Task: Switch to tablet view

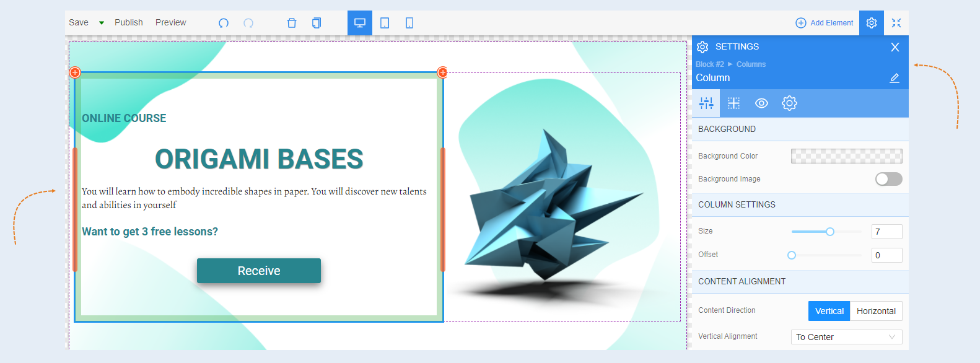Action: [x=385, y=23]
